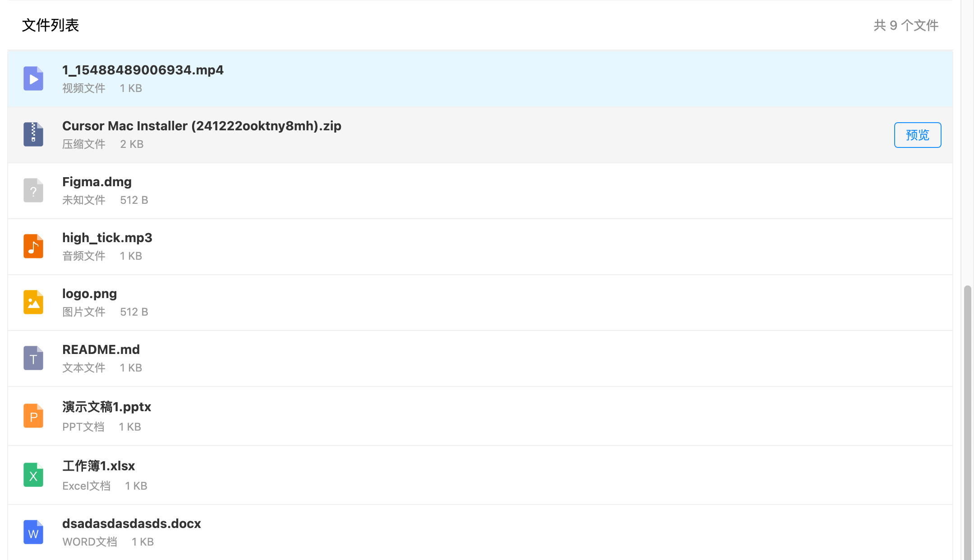This screenshot has width=974, height=560.
Task: Click the video file icon for 1_15488489006934.mp4
Action: click(33, 78)
